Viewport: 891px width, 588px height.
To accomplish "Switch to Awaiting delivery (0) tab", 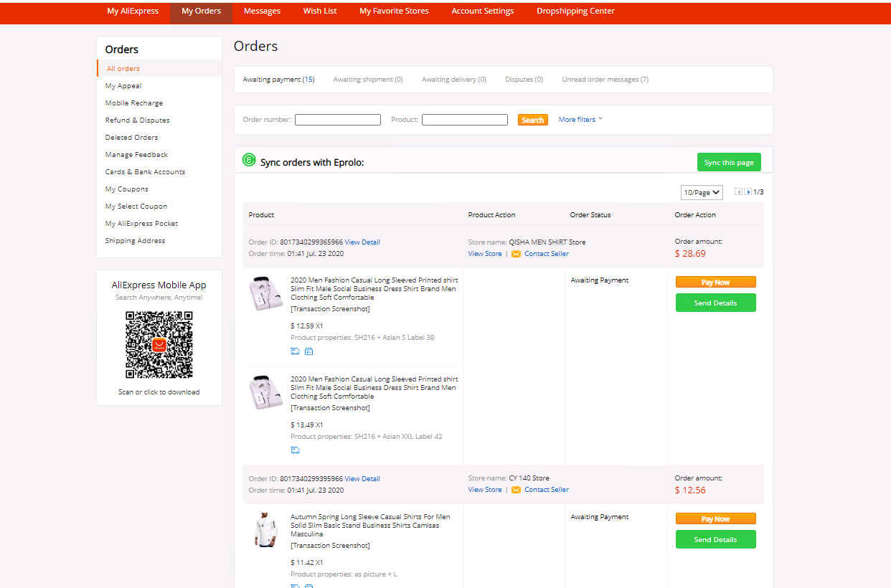I will [454, 80].
